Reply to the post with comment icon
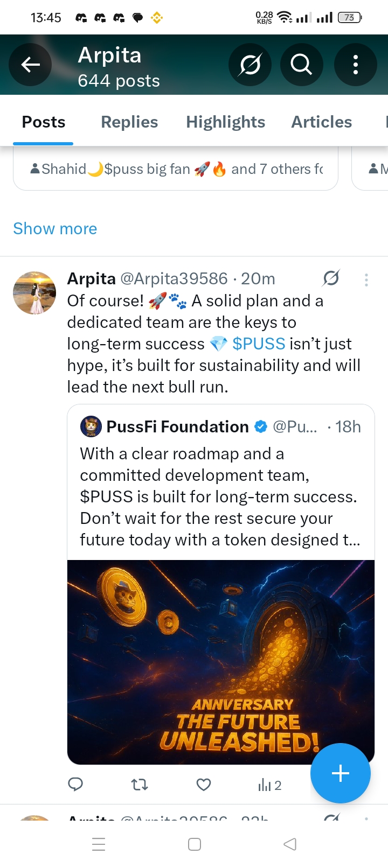The image size is (388, 868). (x=75, y=785)
